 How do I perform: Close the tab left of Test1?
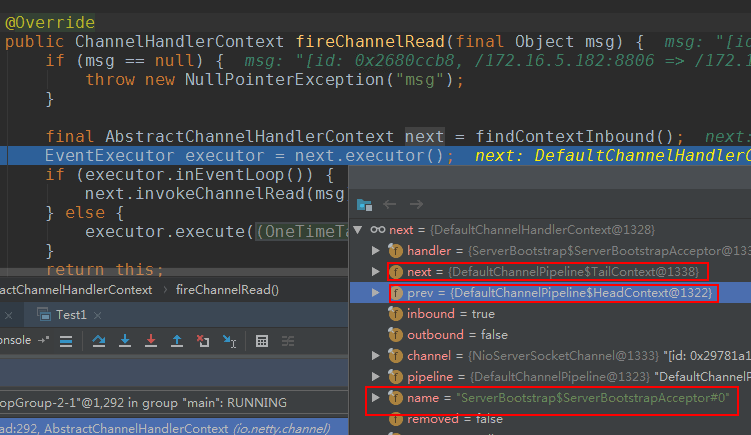click(x=9, y=315)
